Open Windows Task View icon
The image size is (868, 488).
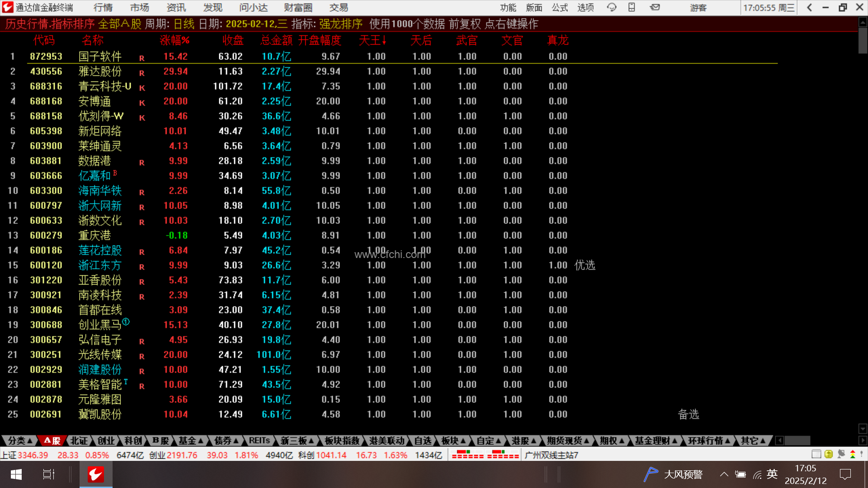tap(48, 474)
